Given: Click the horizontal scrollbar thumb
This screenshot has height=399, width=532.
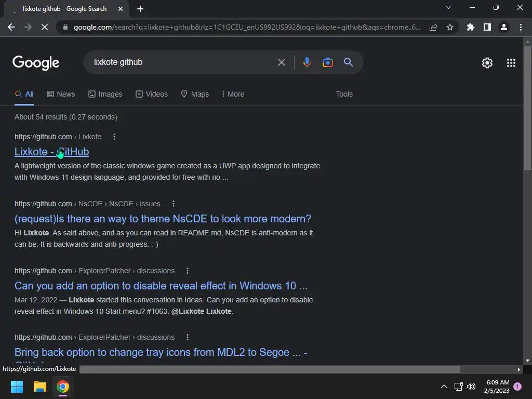Looking at the screenshot, I should [x=270, y=369].
